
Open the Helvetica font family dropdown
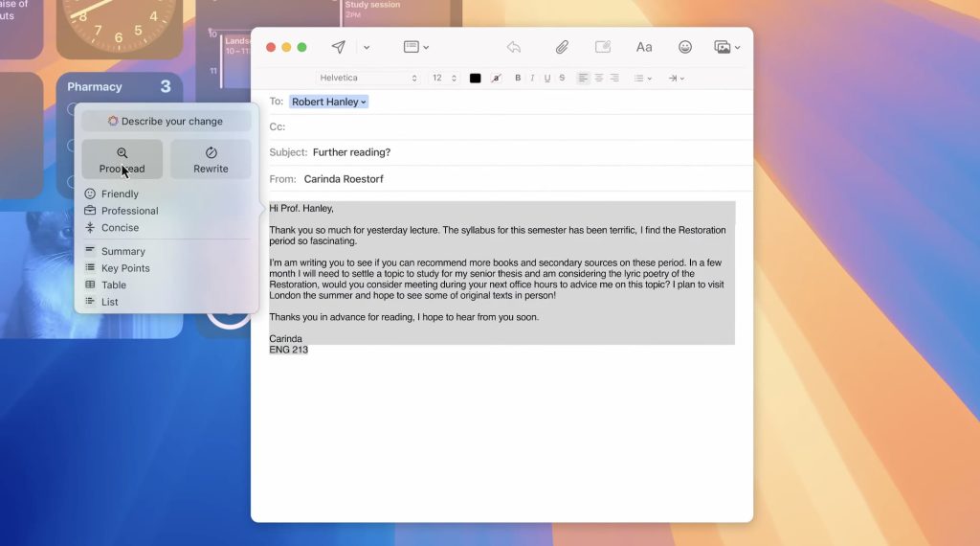click(x=368, y=79)
